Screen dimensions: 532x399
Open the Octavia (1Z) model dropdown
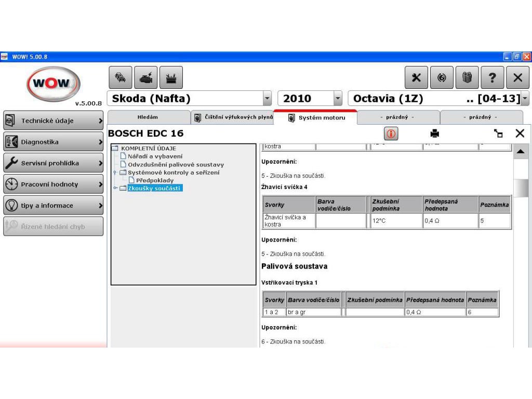click(525, 98)
